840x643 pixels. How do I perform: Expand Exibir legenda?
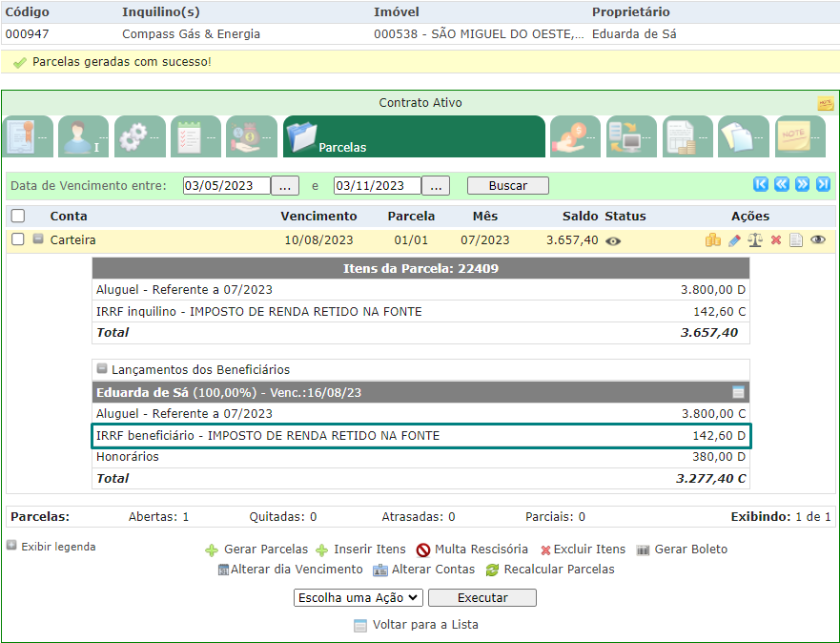coord(11,545)
